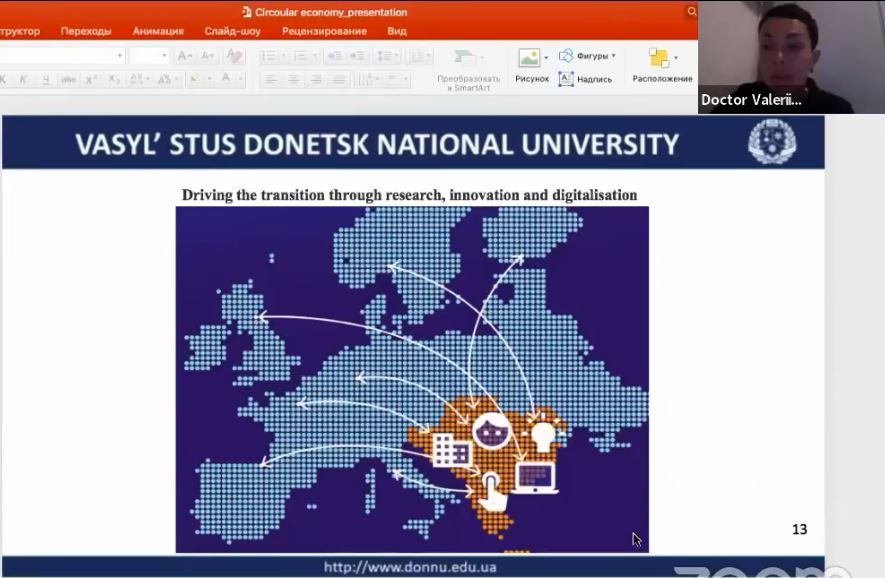
Task: Insert a picture with Рисунок icon
Action: (529, 58)
